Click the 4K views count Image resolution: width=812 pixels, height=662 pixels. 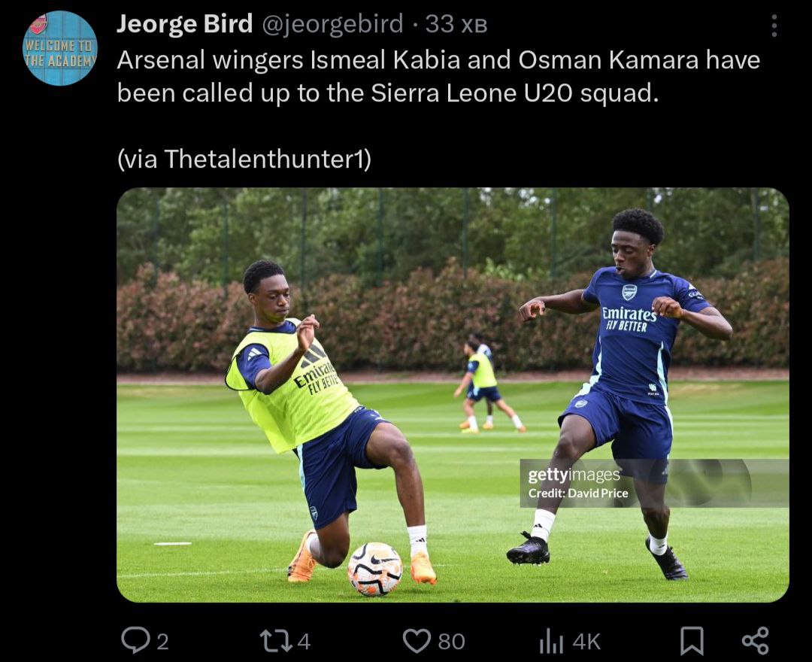coord(586,642)
